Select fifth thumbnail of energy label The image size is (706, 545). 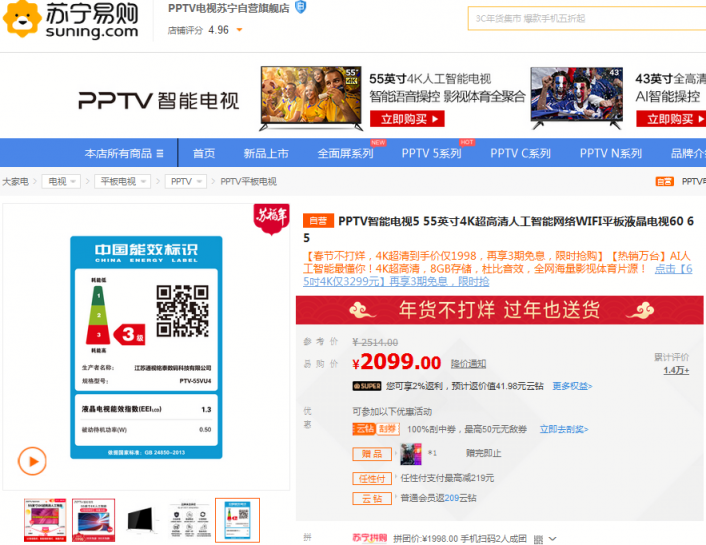tap(238, 520)
